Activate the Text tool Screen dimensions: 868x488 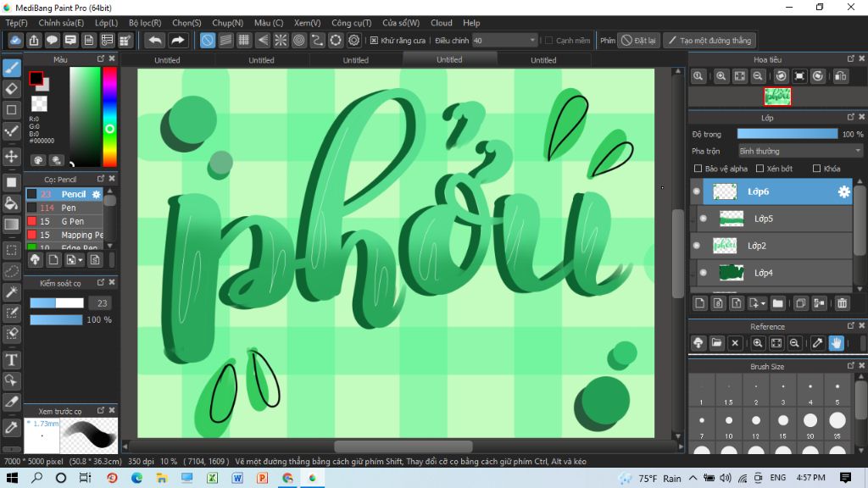tap(12, 360)
